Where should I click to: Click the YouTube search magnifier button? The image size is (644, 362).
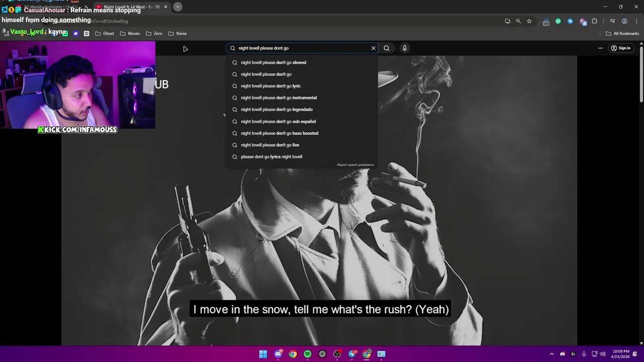pos(386,48)
